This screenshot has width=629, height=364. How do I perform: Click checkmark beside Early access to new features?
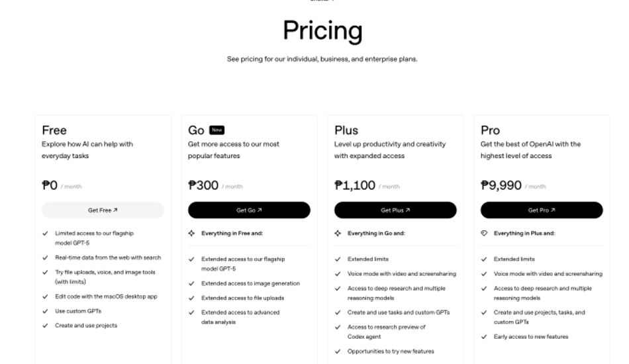click(485, 337)
